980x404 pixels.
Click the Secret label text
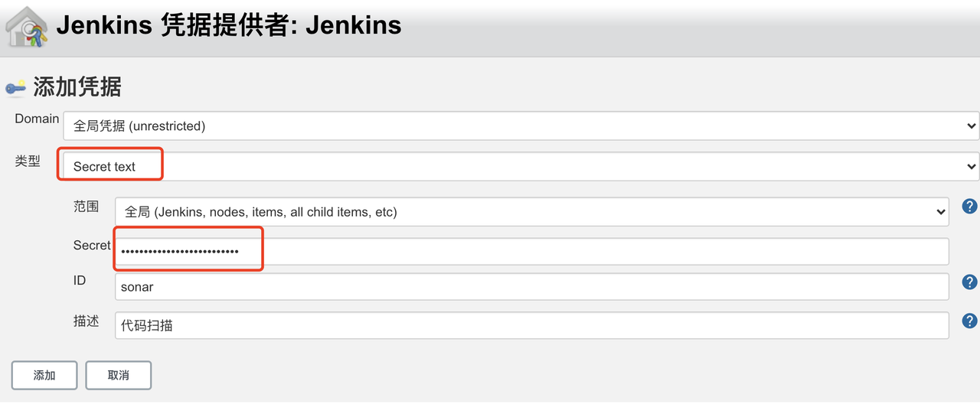coord(92,246)
